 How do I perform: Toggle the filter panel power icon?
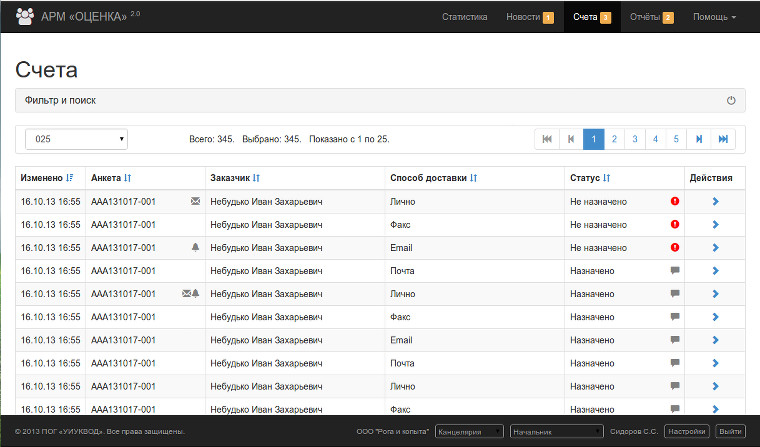(731, 100)
